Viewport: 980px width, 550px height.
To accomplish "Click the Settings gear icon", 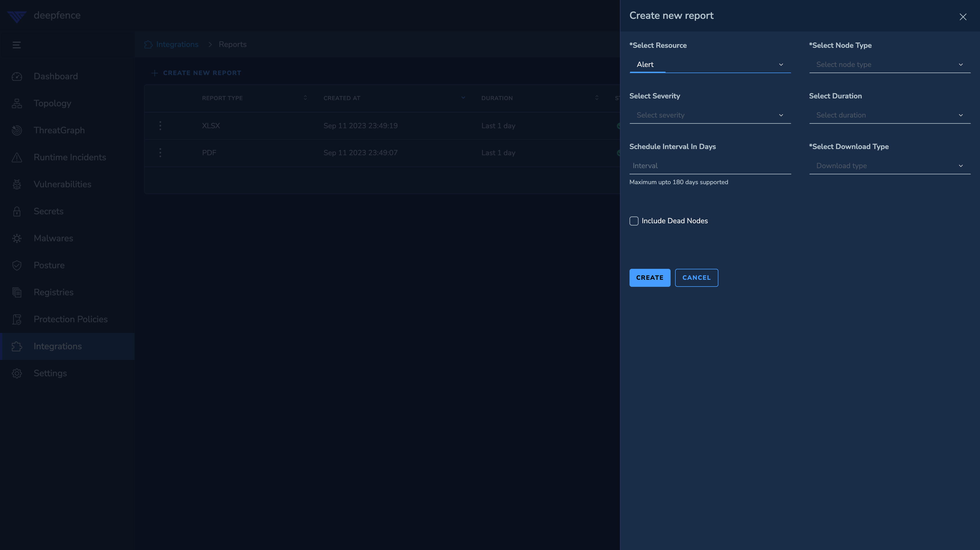I will (17, 373).
